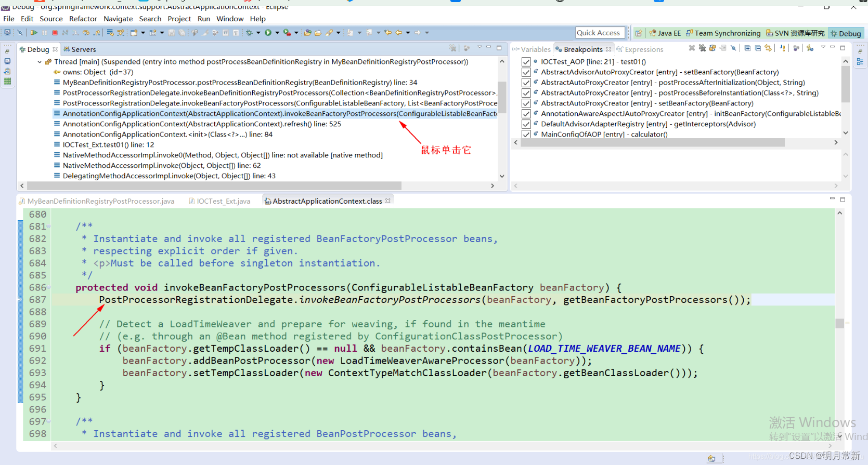The height and width of the screenshot is (465, 868).
Task: Select AbstractApplicationContext.refresh() line 525 frame
Action: [202, 124]
